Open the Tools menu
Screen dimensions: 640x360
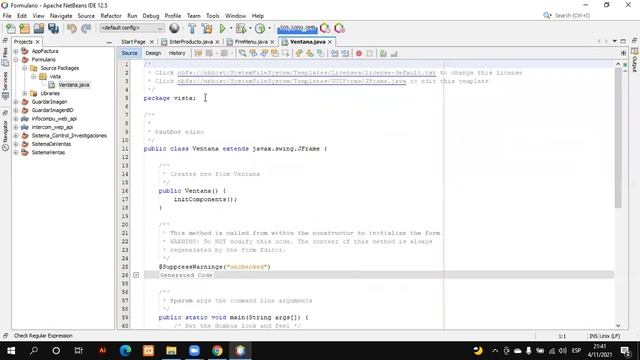pos(213,16)
